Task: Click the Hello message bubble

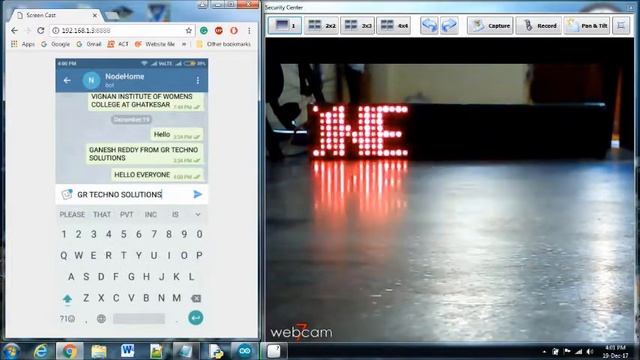Action: coord(177,135)
